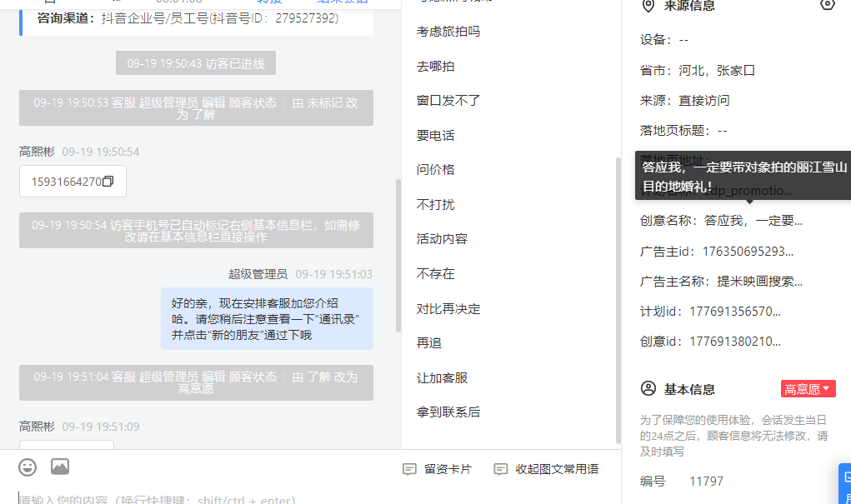The height and width of the screenshot is (504, 851).
Task: Open settings icon beside 来源信息
Action: click(827, 4)
